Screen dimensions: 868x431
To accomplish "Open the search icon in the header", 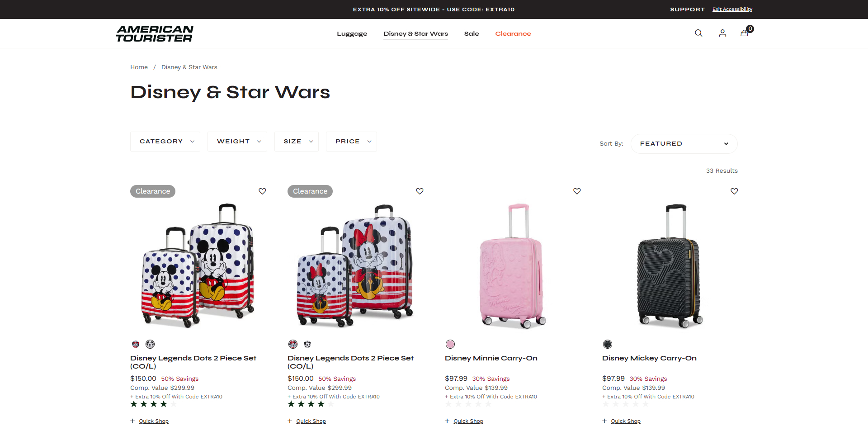I will pyautogui.click(x=698, y=33).
